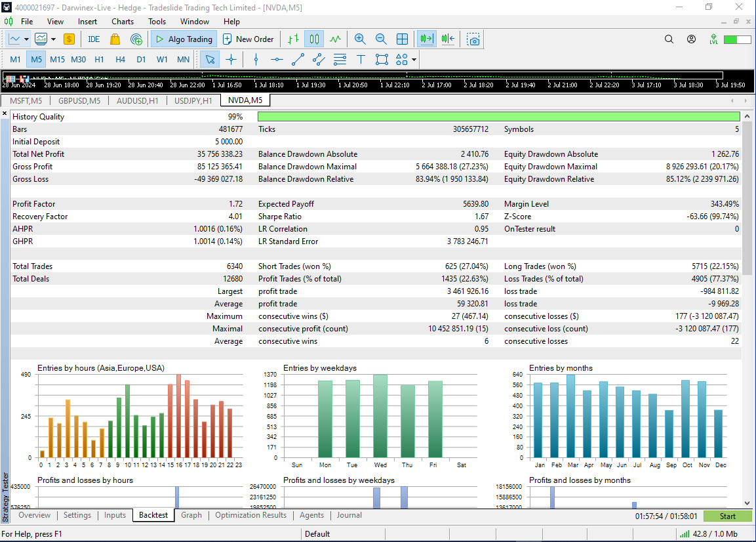The height and width of the screenshot is (542, 756).
Task: Toggle chart auto scroll to latest bar
Action: [x=427, y=39]
